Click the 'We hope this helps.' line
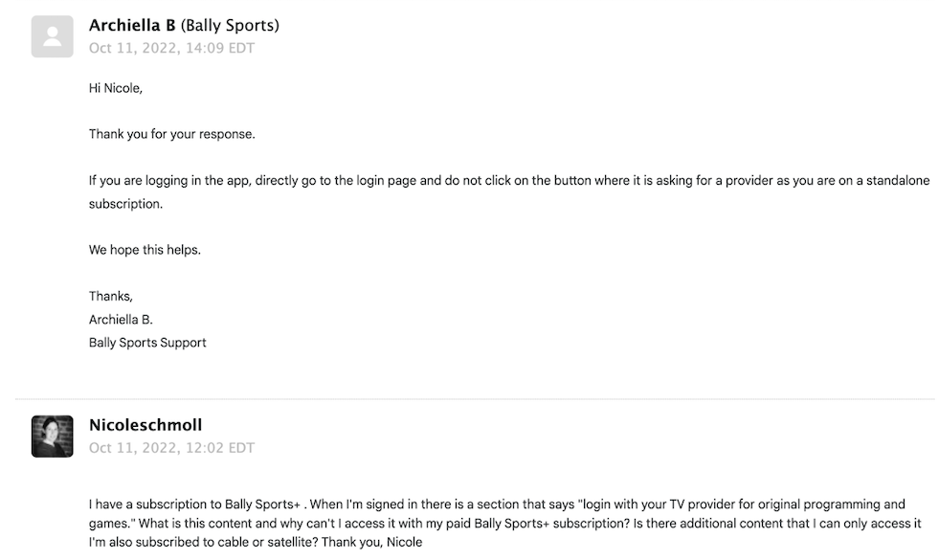This screenshot has height=560, width=939. click(x=145, y=251)
